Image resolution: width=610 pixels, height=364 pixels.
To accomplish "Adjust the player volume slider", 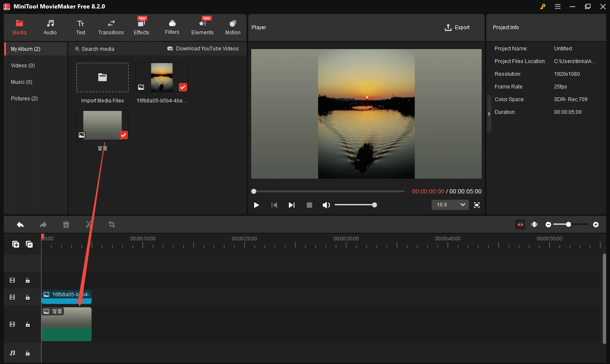I will [x=355, y=205].
